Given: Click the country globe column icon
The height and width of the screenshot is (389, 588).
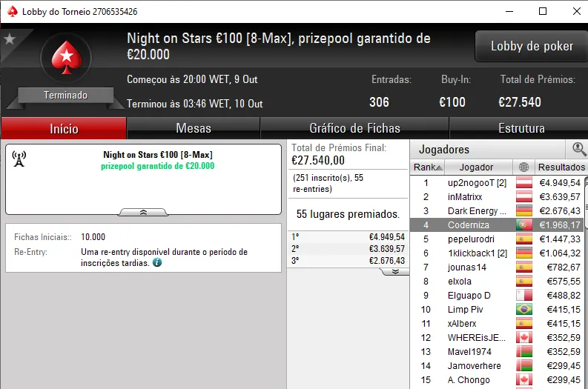Looking at the screenshot, I should pos(524,167).
